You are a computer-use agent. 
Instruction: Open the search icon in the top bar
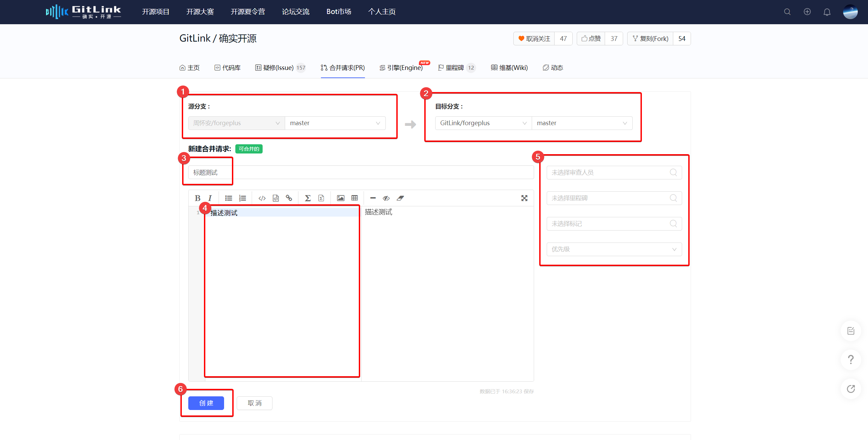(x=788, y=12)
